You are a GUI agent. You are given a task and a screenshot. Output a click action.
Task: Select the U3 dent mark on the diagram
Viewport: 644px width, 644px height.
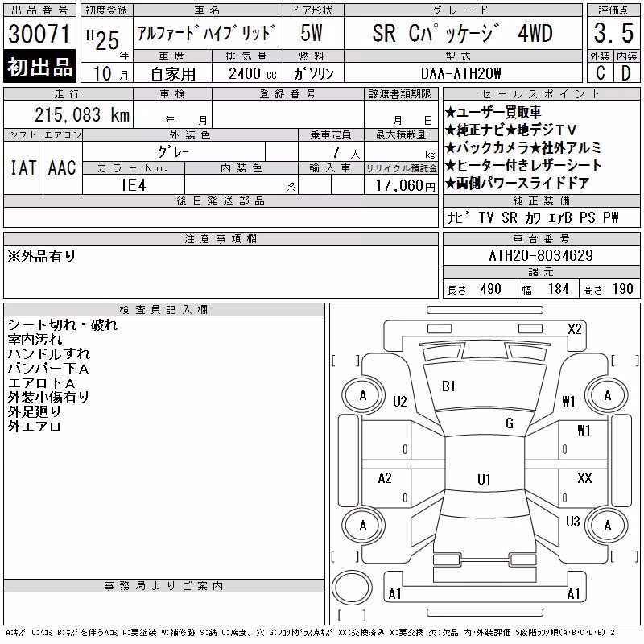coord(572,521)
